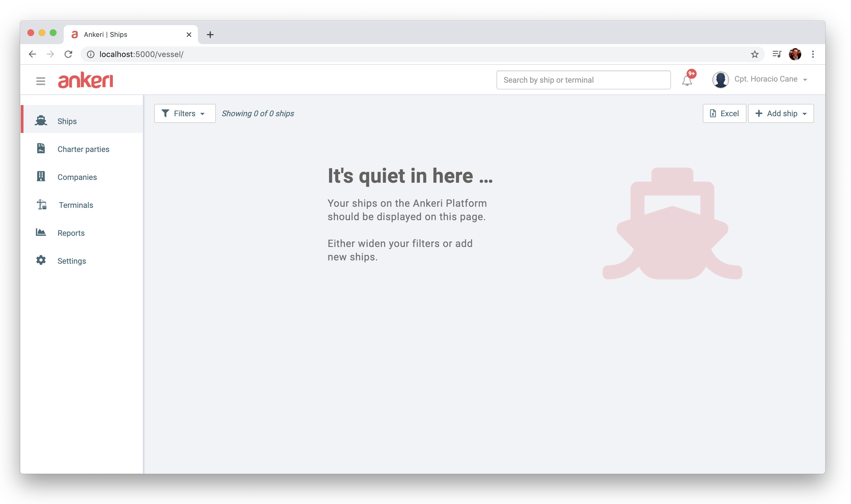Click the Charter parties document icon

[41, 148]
